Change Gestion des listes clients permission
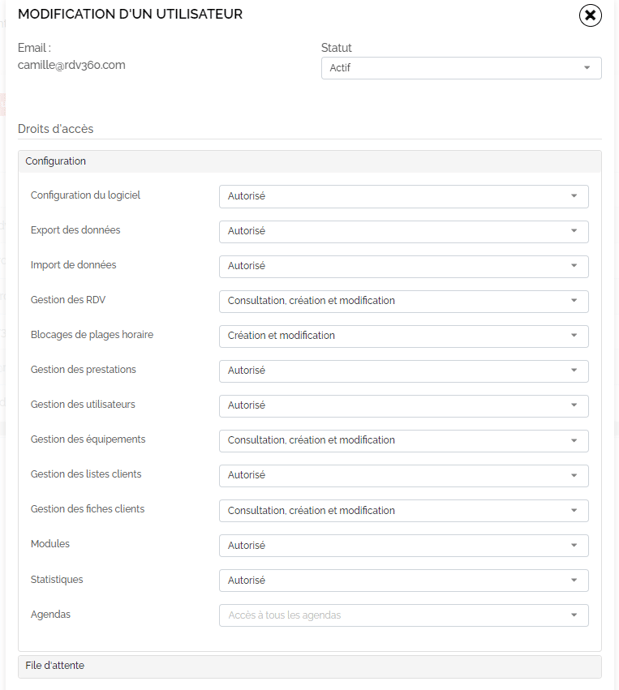The width and height of the screenshot is (619, 690). pyautogui.click(x=403, y=476)
